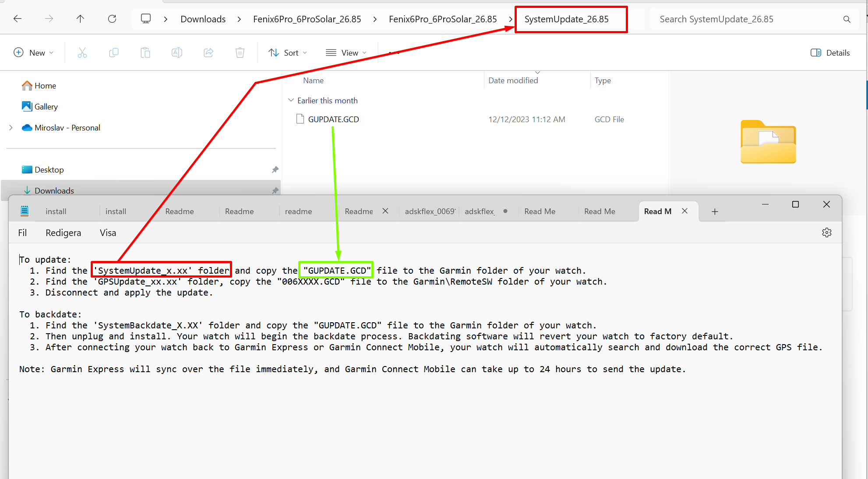Click the Notepad app icon
Screen dimensions: 868x479
pyautogui.click(x=25, y=211)
